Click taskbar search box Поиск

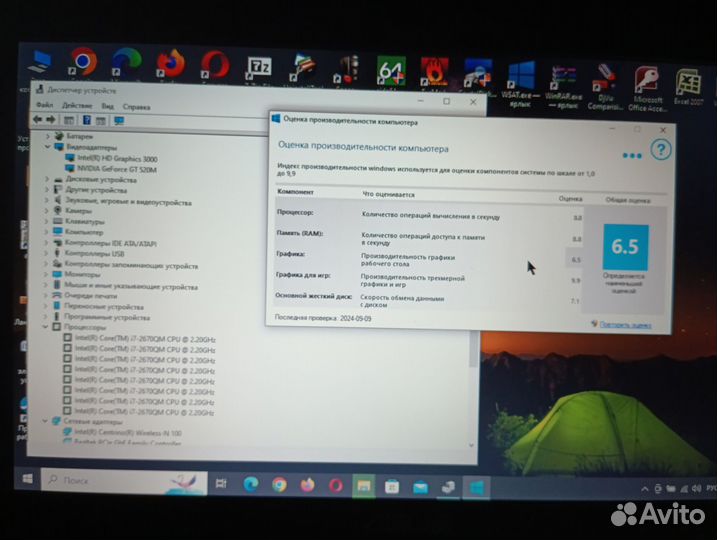(124, 481)
